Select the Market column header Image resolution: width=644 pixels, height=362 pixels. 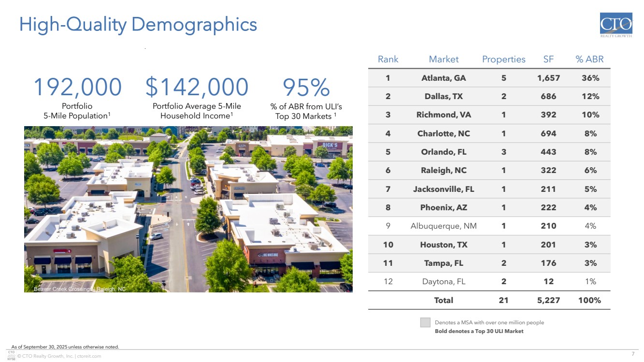(x=444, y=59)
